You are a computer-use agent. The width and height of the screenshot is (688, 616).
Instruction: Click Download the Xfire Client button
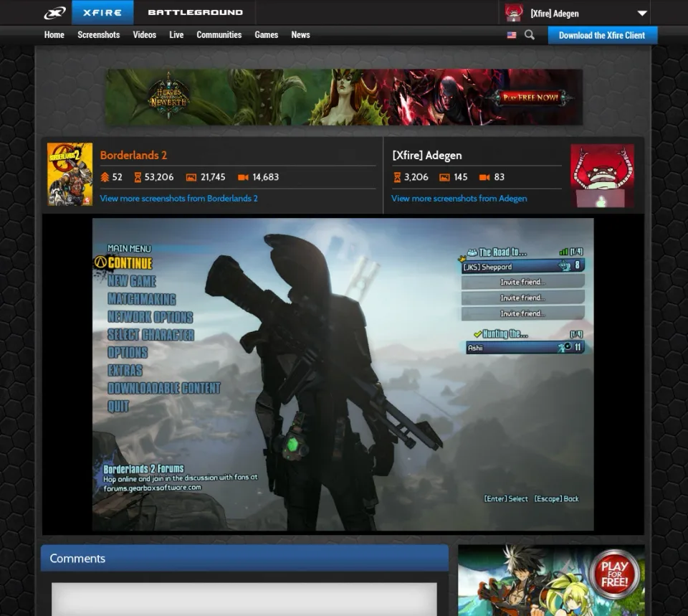pos(602,35)
